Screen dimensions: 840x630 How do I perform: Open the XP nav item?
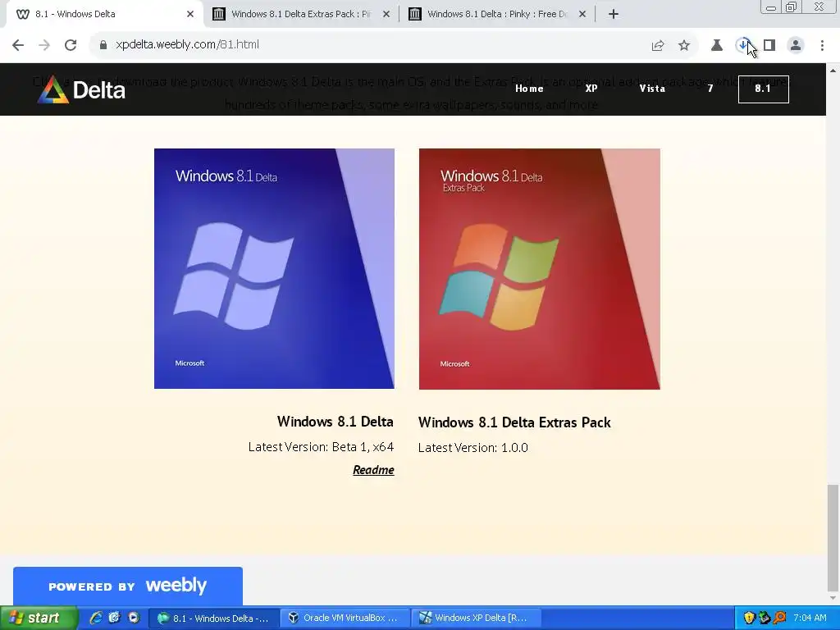(591, 89)
